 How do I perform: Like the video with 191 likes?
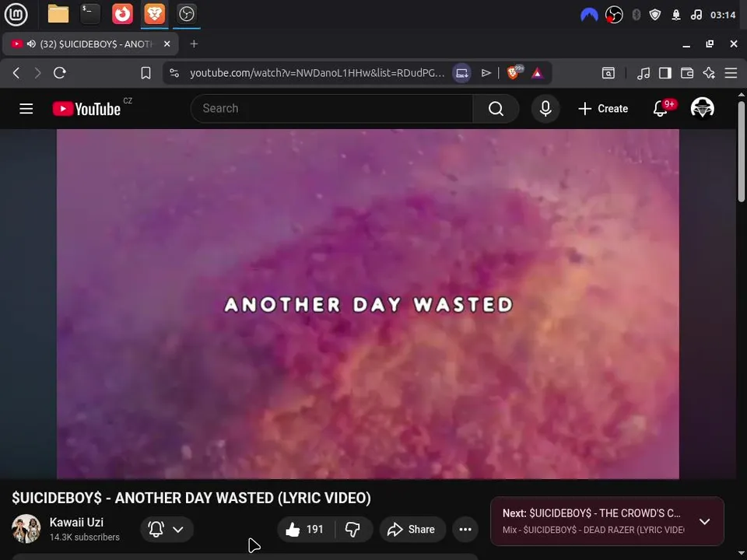click(305, 529)
